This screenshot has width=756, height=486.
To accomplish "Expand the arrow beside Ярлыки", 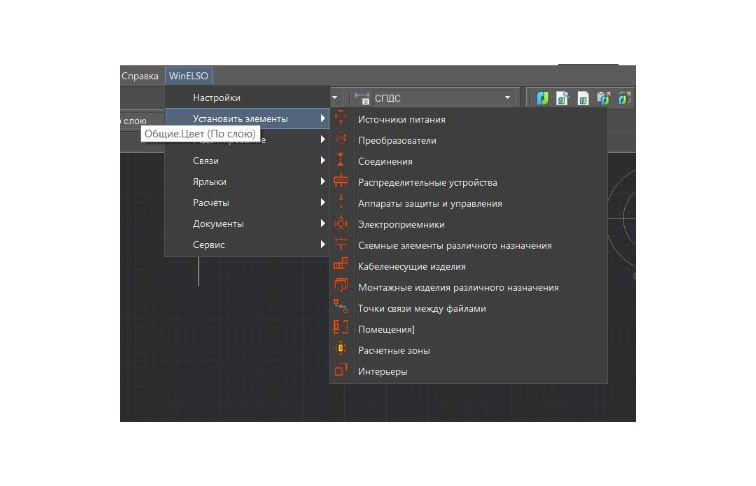I will coord(323,181).
